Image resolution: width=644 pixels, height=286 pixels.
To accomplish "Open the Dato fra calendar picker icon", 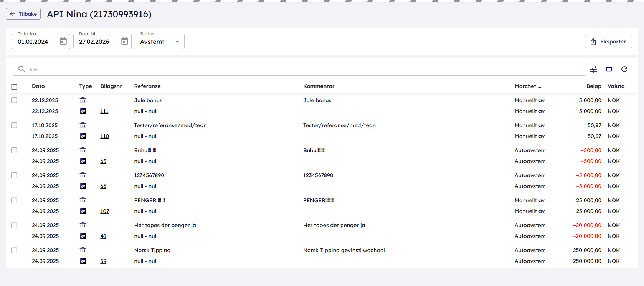I will pyautogui.click(x=63, y=41).
